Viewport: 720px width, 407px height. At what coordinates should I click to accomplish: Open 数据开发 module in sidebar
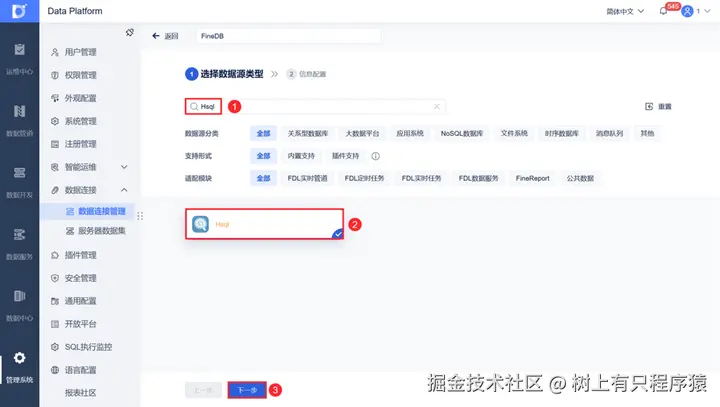coord(19,182)
